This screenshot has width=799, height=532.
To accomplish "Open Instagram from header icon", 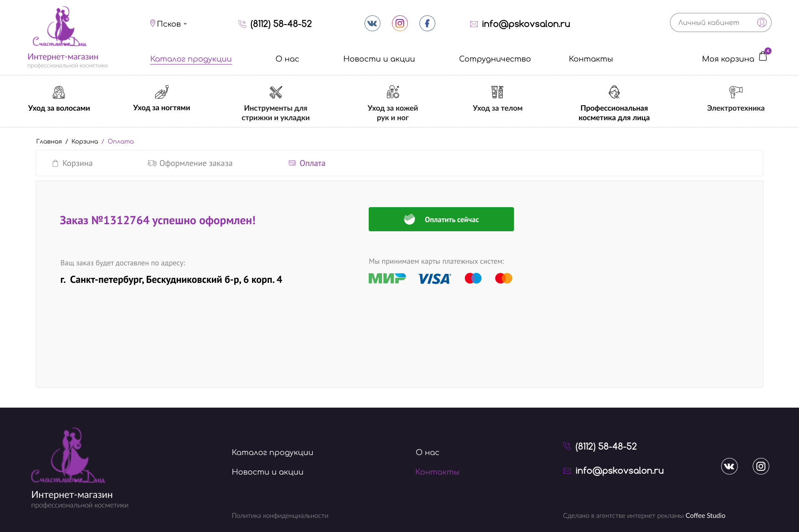I will click(399, 23).
